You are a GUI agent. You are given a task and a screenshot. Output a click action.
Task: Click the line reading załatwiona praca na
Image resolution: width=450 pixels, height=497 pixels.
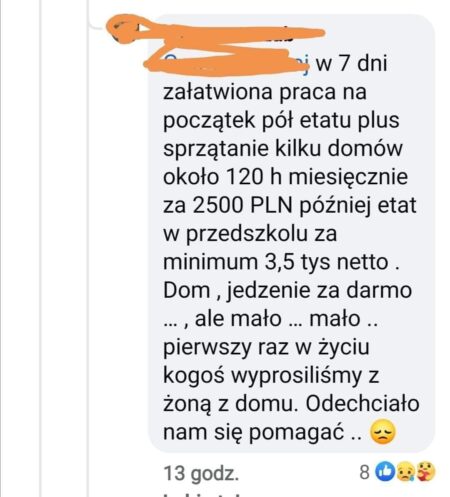pos(265,91)
